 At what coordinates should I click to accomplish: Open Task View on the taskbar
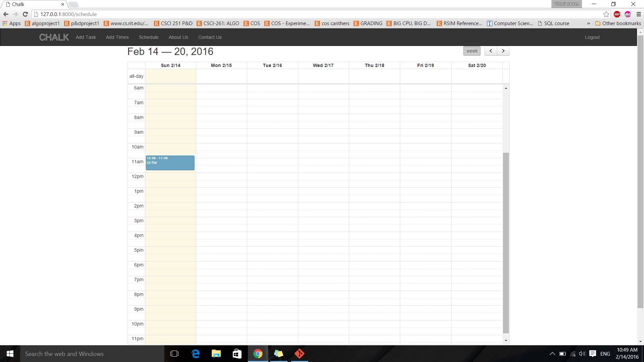click(174, 354)
